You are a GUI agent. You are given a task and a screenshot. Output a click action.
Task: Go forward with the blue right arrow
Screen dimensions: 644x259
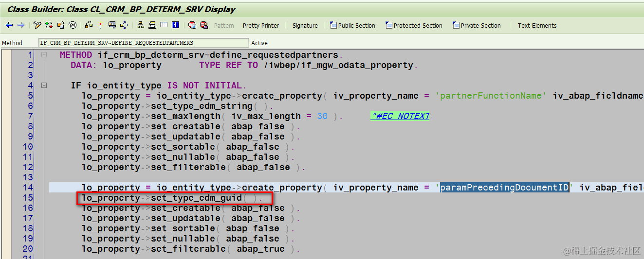point(21,25)
